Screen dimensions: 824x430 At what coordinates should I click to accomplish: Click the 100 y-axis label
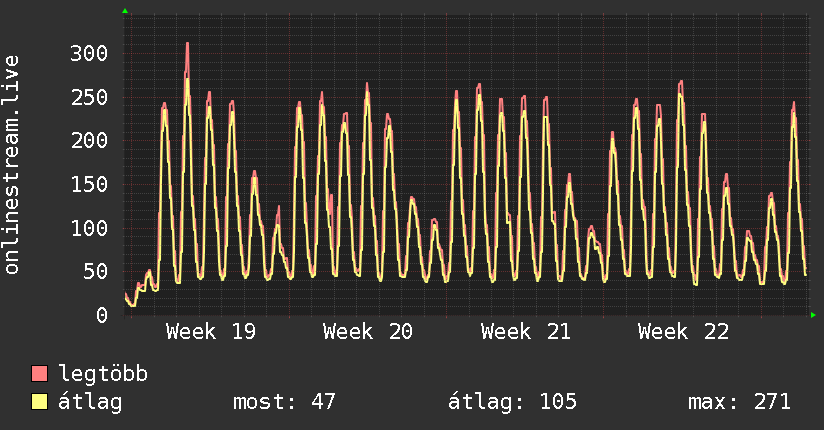click(89, 228)
